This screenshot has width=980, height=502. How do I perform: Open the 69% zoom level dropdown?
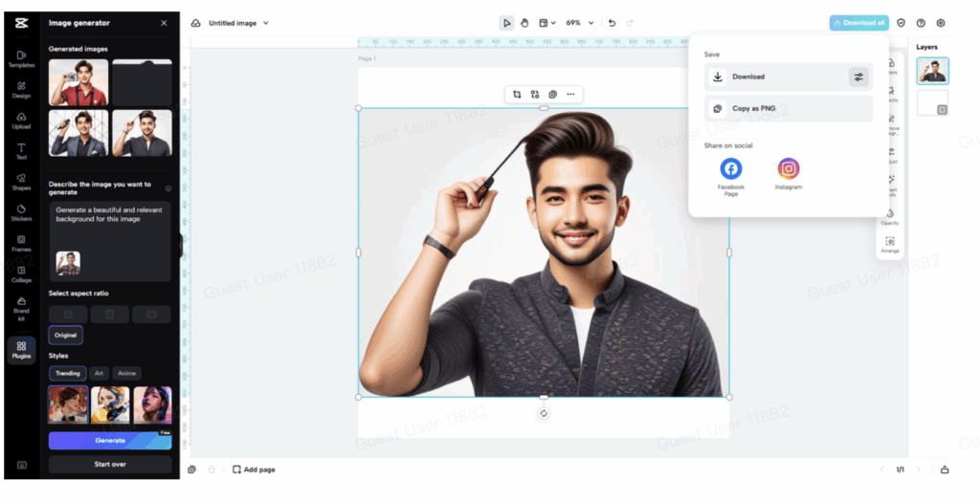(x=590, y=23)
